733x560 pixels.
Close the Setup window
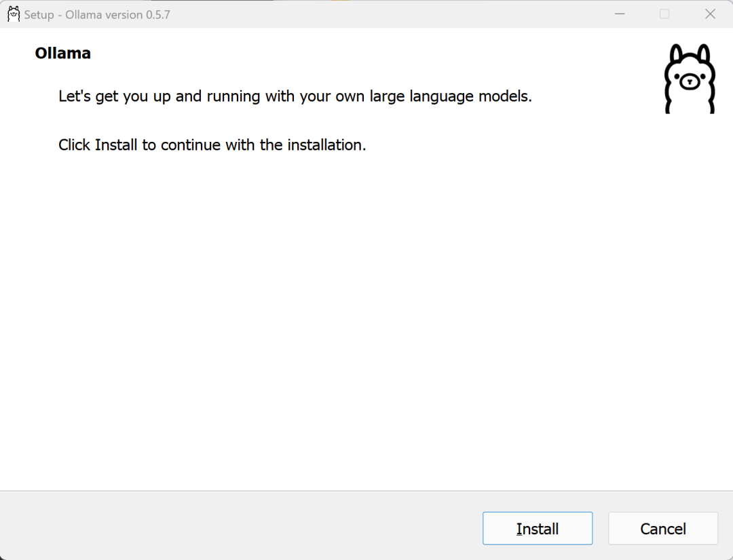(x=710, y=14)
